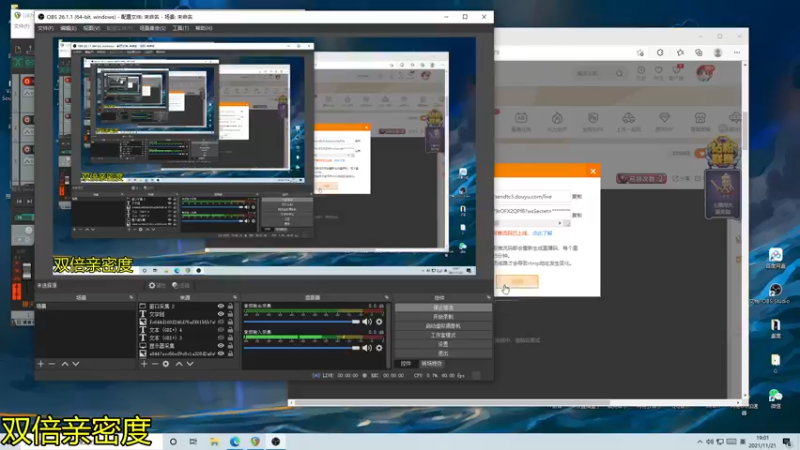Lock the 文字组 source
This screenshot has width=800, height=450.
[230, 314]
